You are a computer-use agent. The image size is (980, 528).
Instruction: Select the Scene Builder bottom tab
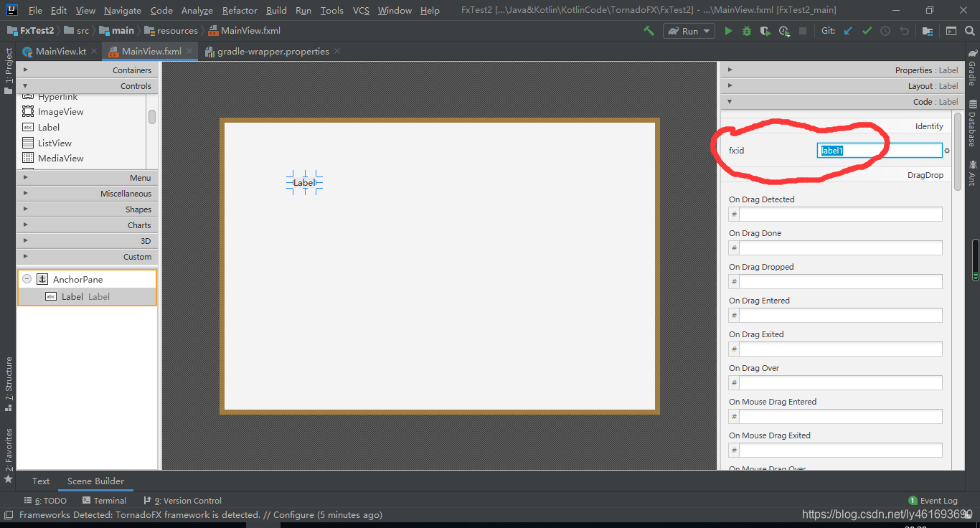point(95,481)
